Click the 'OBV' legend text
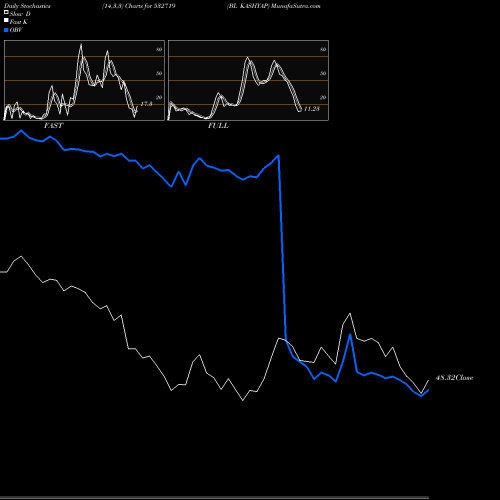The image size is (500, 500). pyautogui.click(x=16, y=30)
